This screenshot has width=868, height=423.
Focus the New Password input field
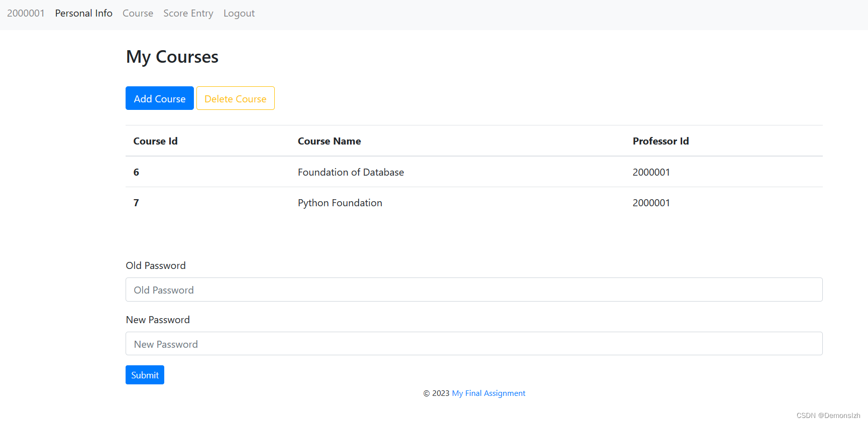(474, 344)
